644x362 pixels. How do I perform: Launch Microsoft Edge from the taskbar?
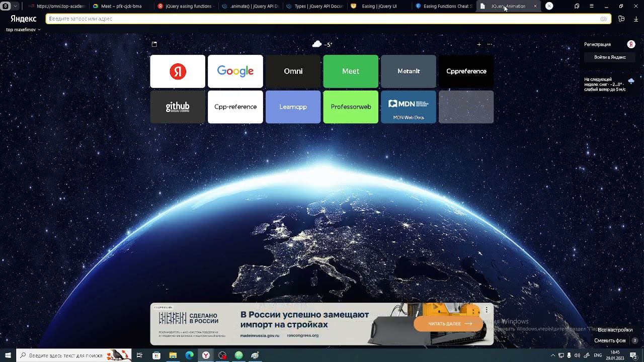point(190,355)
